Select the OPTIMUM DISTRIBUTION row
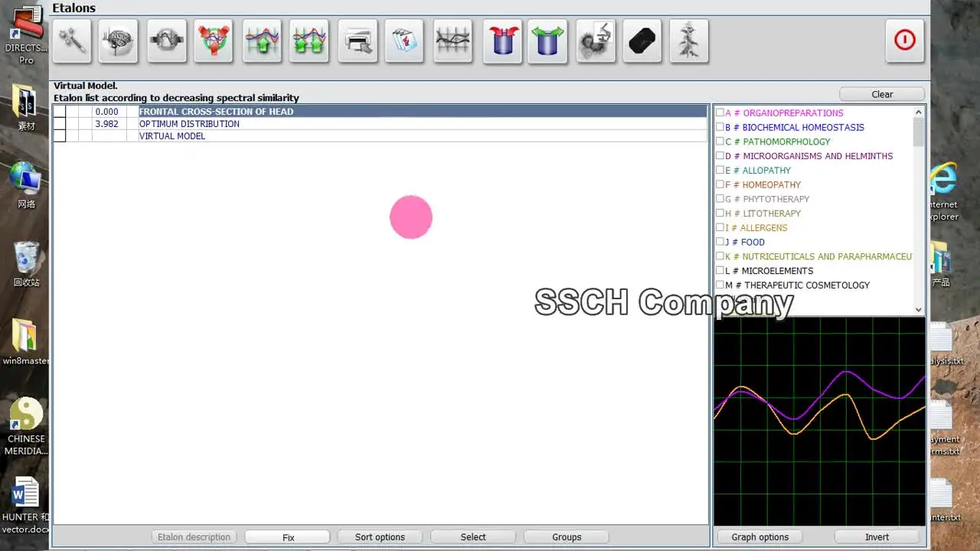The height and width of the screenshot is (551, 980). pyautogui.click(x=189, y=124)
